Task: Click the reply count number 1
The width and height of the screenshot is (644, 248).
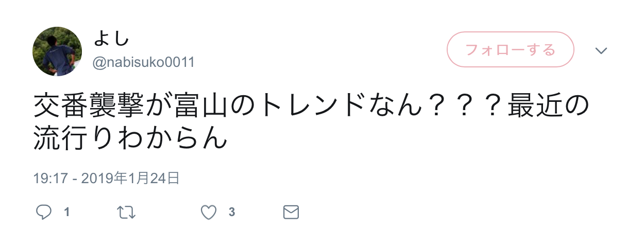Action: click(x=66, y=212)
